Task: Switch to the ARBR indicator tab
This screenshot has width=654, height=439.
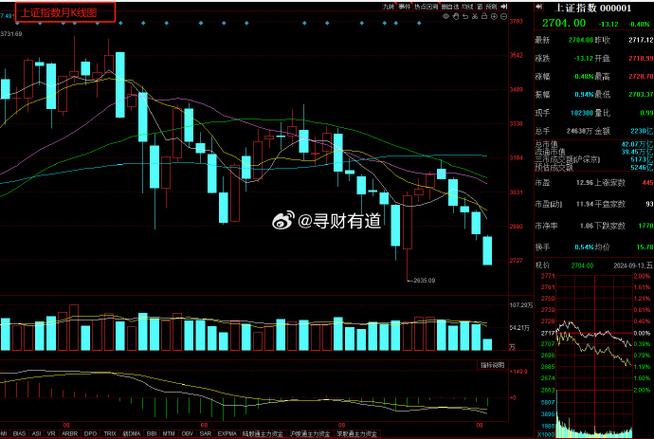Action: pyautogui.click(x=70, y=434)
